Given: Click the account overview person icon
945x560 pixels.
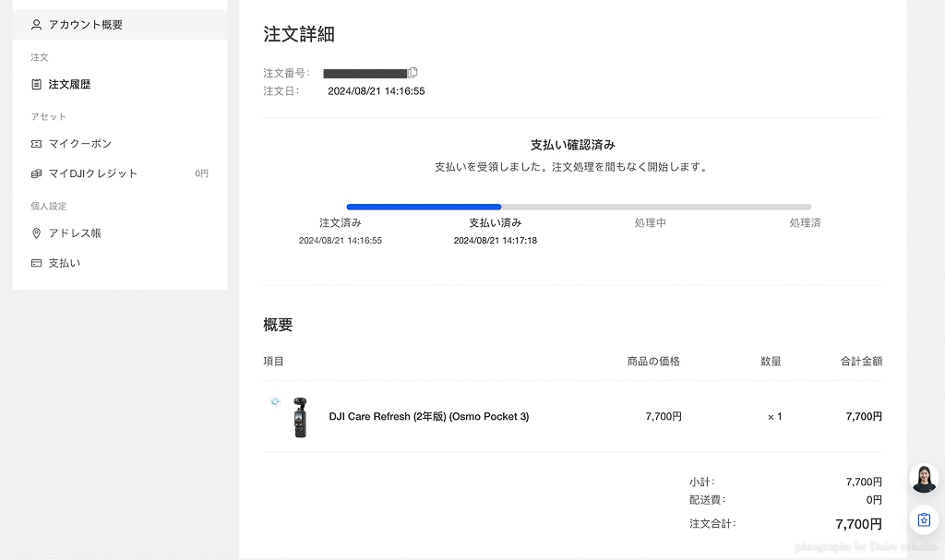Looking at the screenshot, I should (x=36, y=25).
